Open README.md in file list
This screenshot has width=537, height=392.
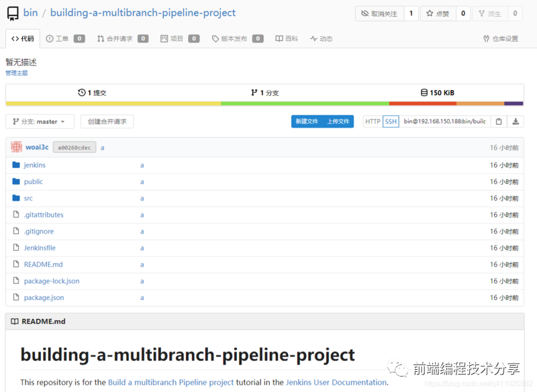pyautogui.click(x=43, y=264)
